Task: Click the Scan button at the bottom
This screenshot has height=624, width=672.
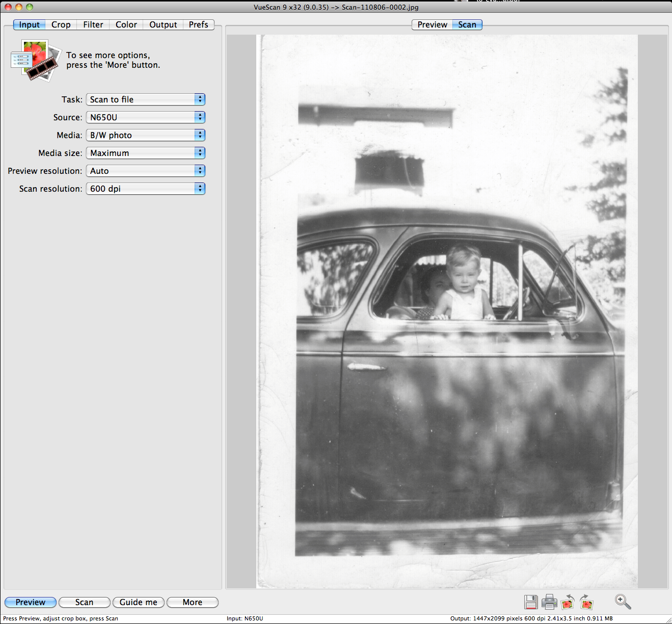Action: [85, 602]
